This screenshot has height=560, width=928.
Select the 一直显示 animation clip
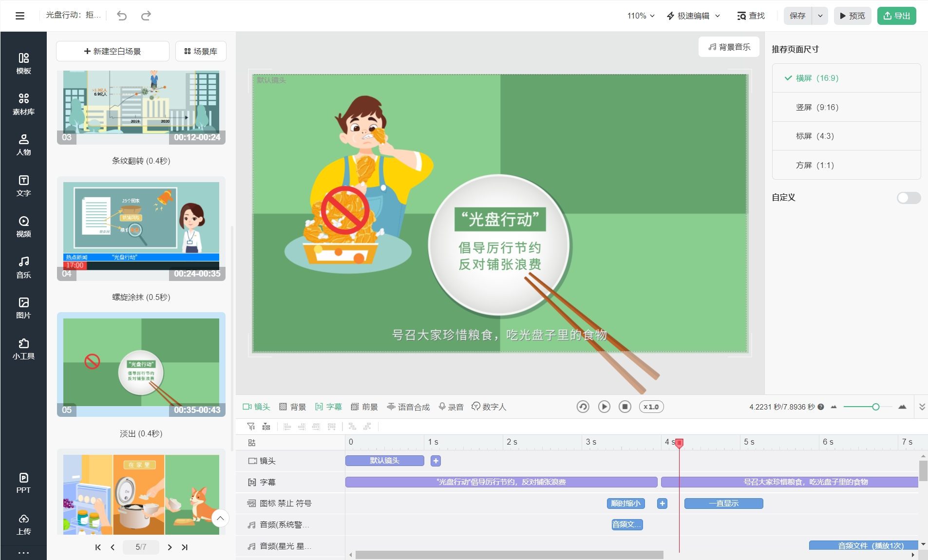click(723, 504)
